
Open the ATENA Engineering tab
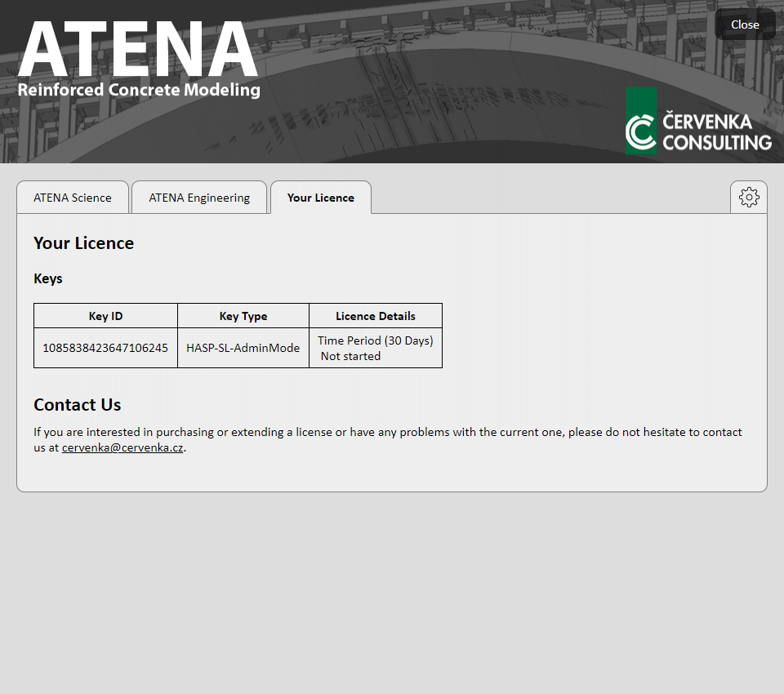[x=199, y=198]
